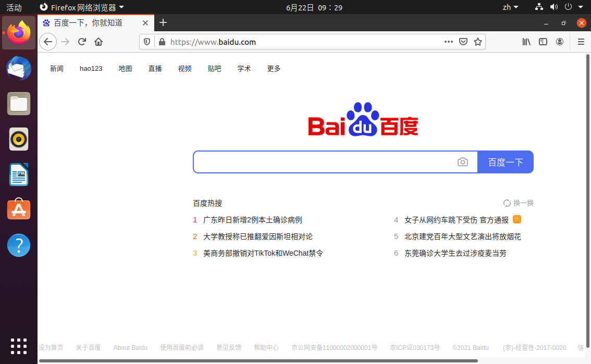
Task: Reload the current Baidu page
Action: tap(82, 42)
